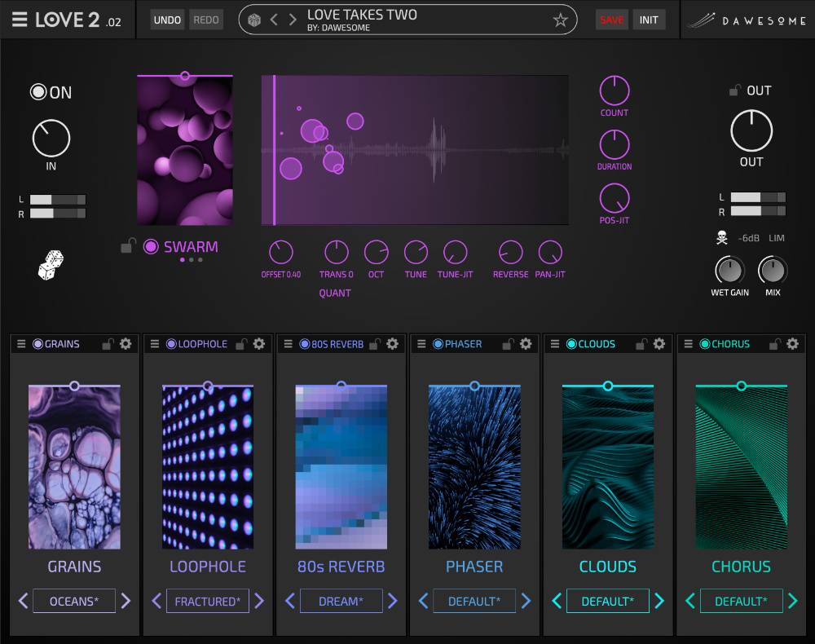Open the GRAINS module settings gear
815x644 pixels.
coord(126,343)
